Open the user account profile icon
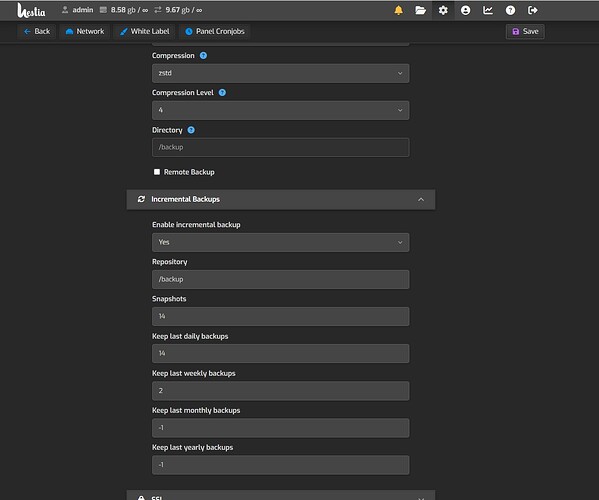 (465, 10)
